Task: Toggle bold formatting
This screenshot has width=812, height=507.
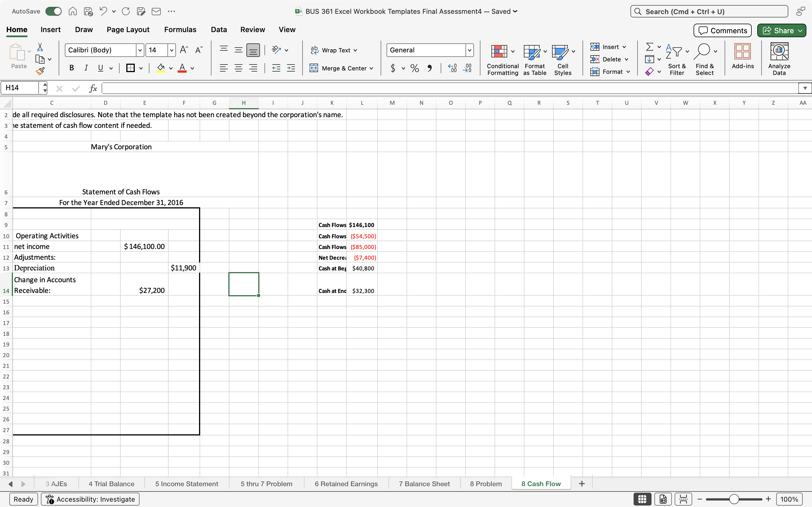Action: [x=71, y=68]
